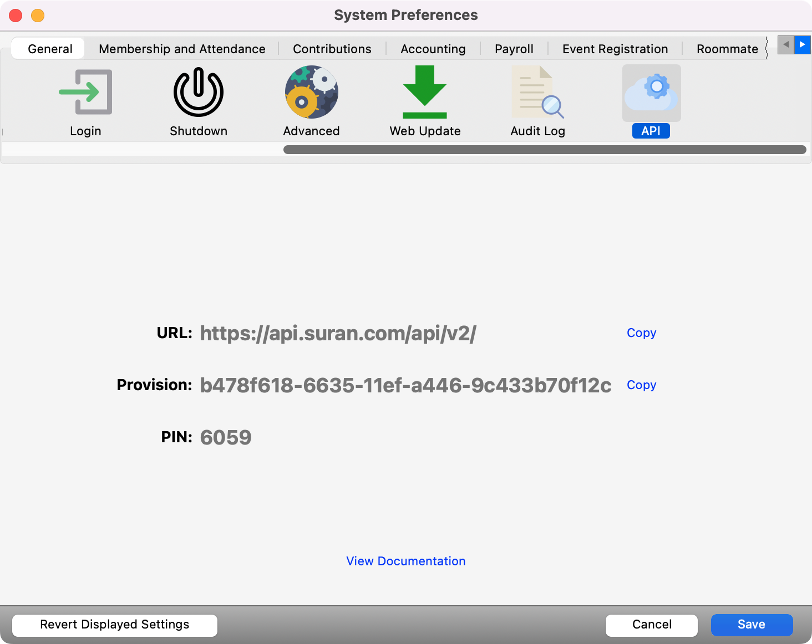Select the Shutdown power icon

199,93
